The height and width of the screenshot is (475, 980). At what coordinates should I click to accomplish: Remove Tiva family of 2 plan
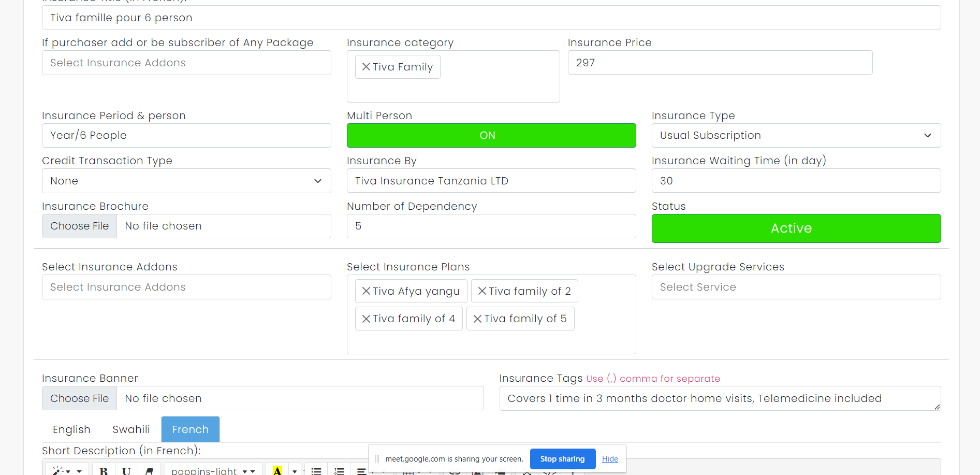[x=482, y=291]
